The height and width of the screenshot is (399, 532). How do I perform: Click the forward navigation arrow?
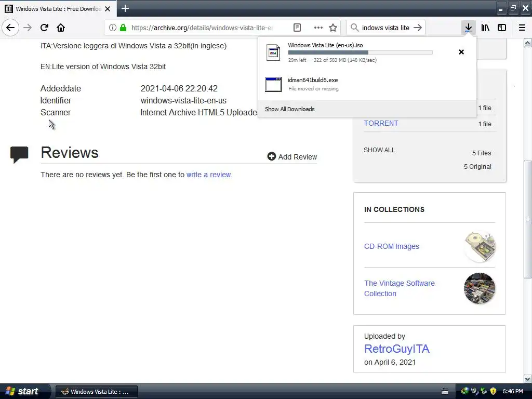[x=28, y=28]
